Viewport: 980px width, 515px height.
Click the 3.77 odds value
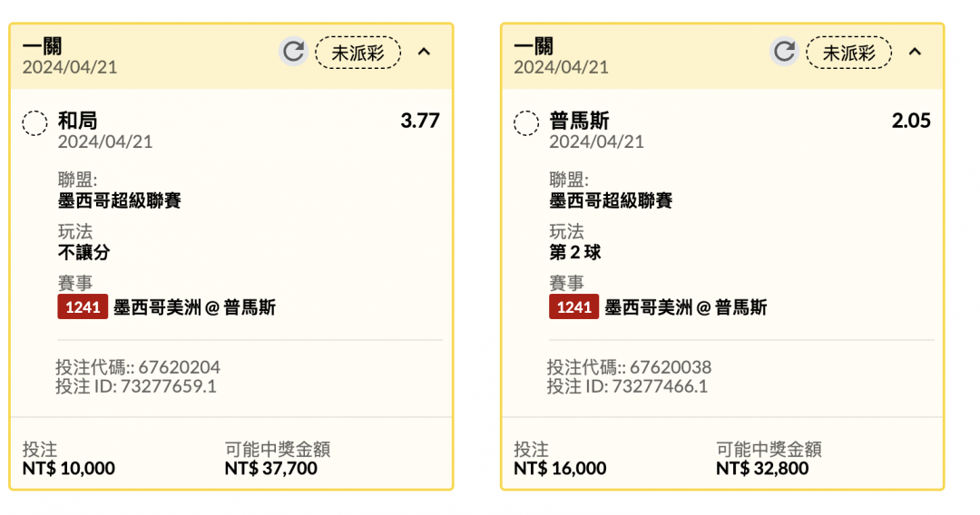[420, 121]
